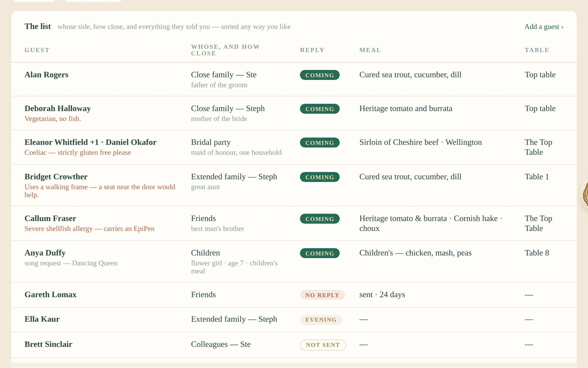Open guest Eleanor Whitfield +1 · Daniel Okafor
Viewport: 588px width, 368px height.
(x=90, y=142)
